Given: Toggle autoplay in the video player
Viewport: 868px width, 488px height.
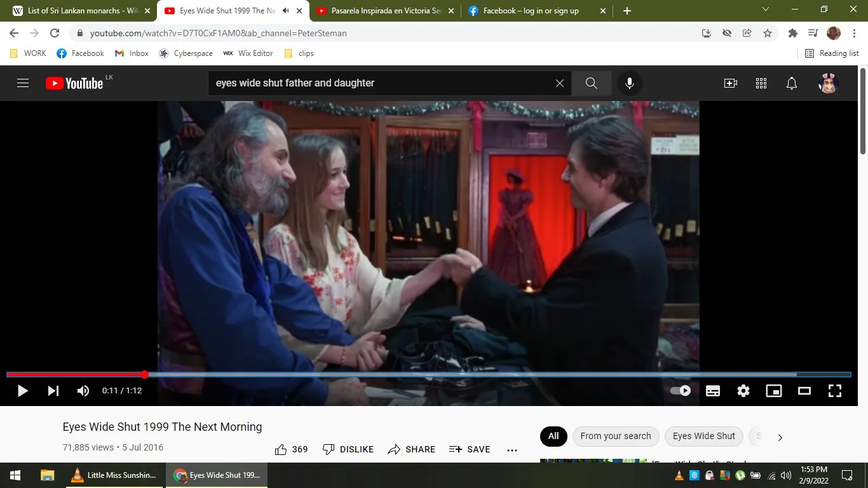Looking at the screenshot, I should pos(681,391).
